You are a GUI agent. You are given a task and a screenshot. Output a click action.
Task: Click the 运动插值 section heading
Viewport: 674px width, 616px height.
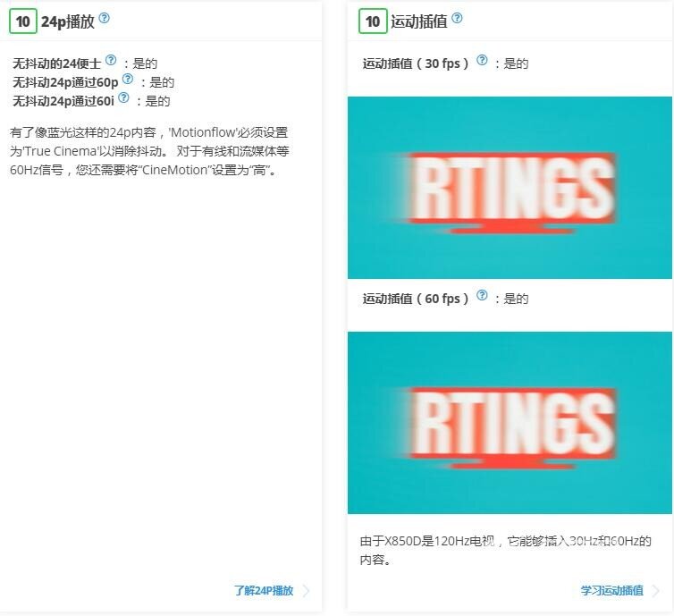point(418,21)
